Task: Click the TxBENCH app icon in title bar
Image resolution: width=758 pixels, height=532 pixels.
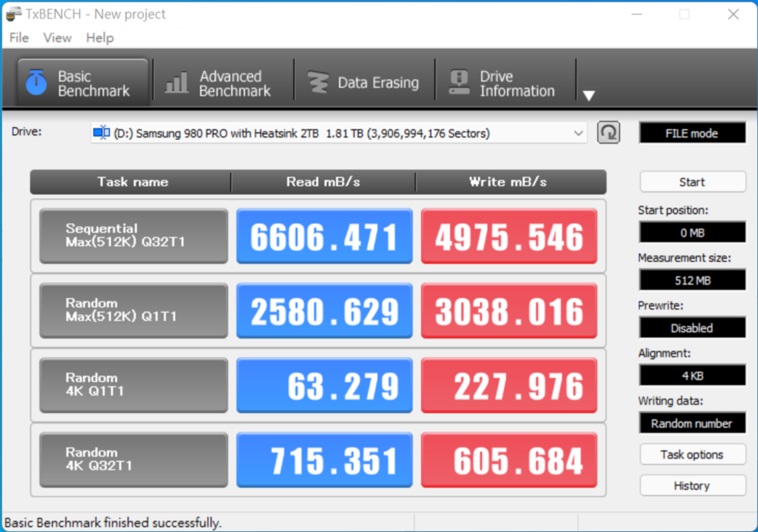Action: pos(13,14)
